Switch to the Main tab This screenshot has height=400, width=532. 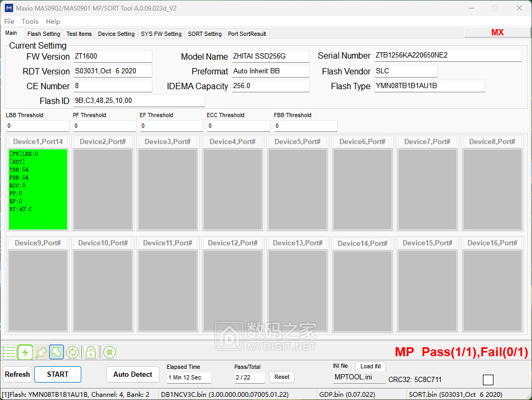(11, 33)
